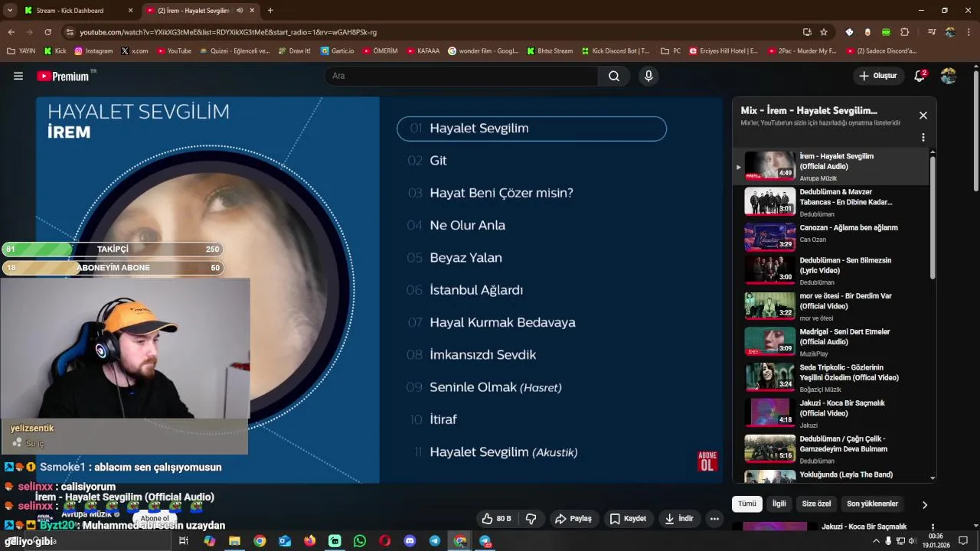
Task: Open the Gartic.io bookmark
Action: tap(338, 51)
